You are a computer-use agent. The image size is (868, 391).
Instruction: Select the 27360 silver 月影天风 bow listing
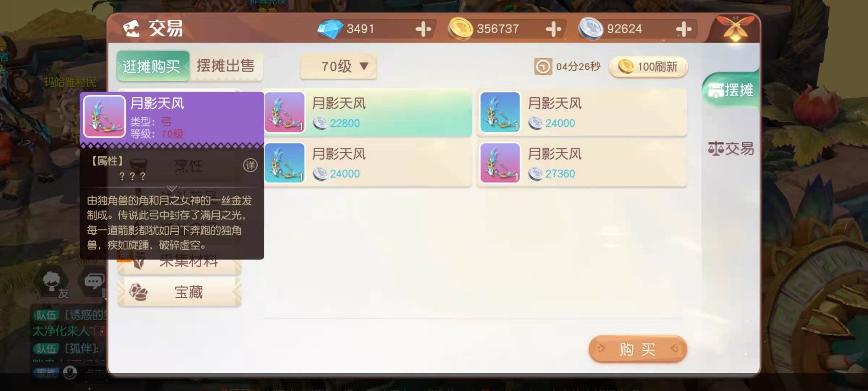(582, 163)
